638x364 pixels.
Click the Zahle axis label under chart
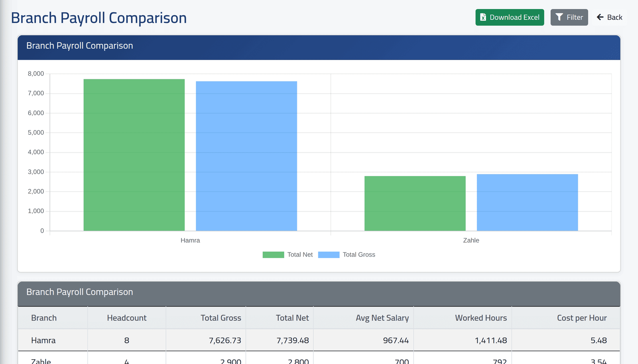471,241
